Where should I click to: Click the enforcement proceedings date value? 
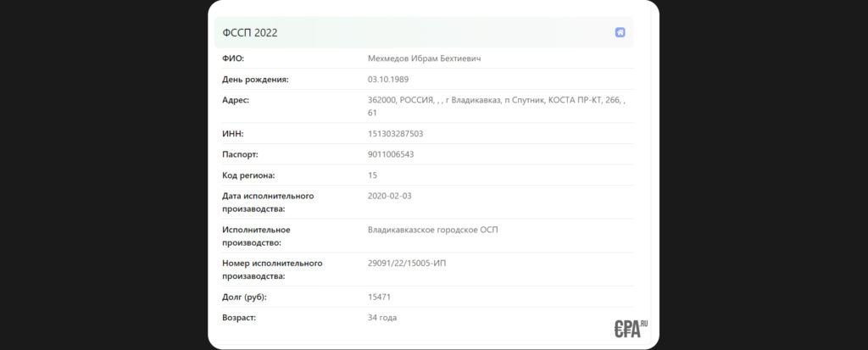pyautogui.click(x=390, y=196)
